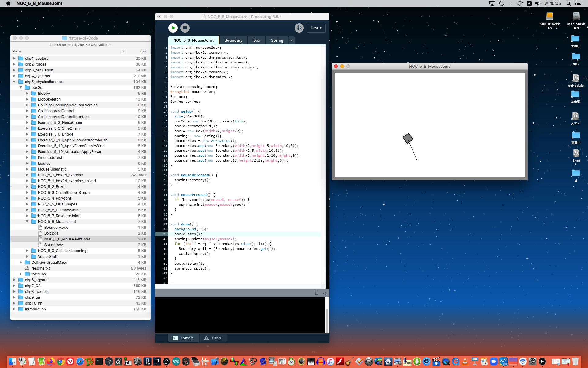Click the gray box in sketch window
The width and height of the screenshot is (588, 368).
[408, 138]
